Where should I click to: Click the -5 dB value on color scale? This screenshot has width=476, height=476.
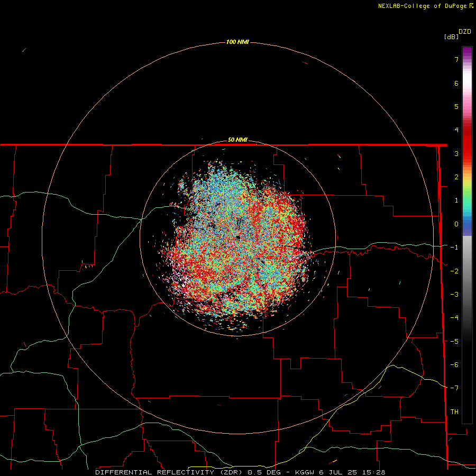pos(454,341)
